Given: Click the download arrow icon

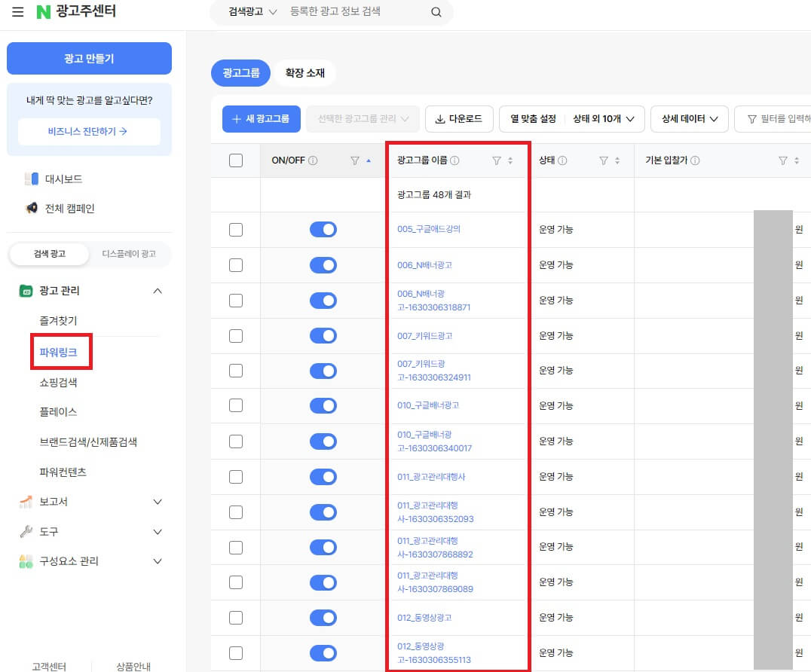Looking at the screenshot, I should coord(440,120).
